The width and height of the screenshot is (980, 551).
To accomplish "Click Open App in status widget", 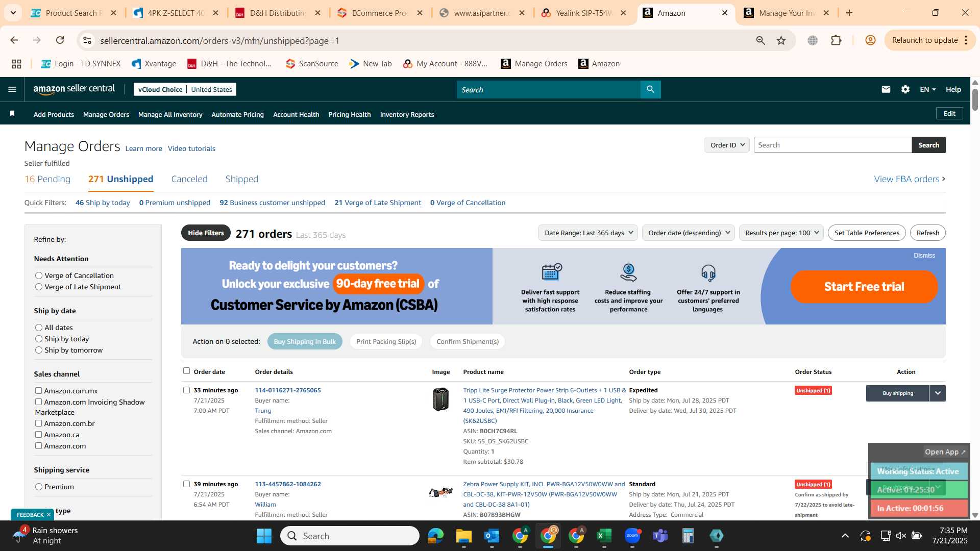I will [x=945, y=452].
